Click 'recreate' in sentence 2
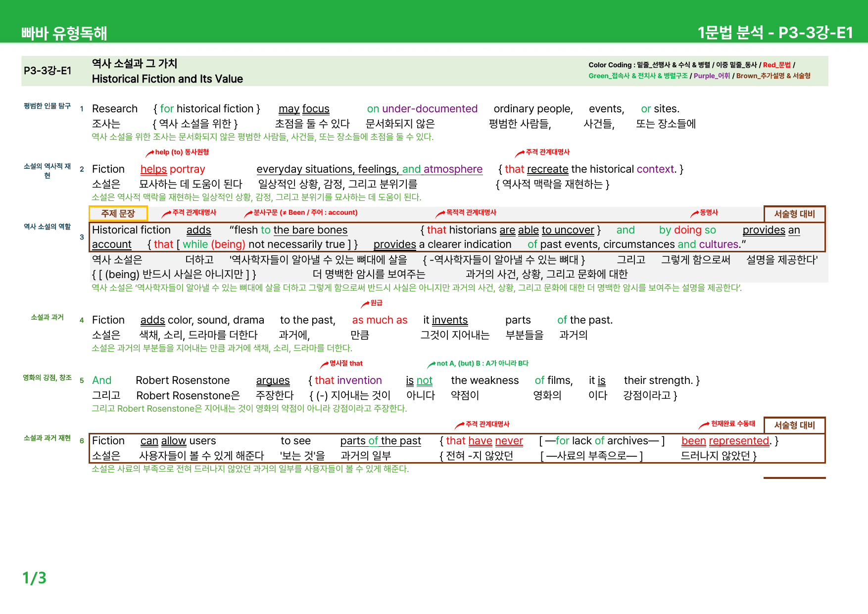The image size is (868, 614). coord(547,169)
